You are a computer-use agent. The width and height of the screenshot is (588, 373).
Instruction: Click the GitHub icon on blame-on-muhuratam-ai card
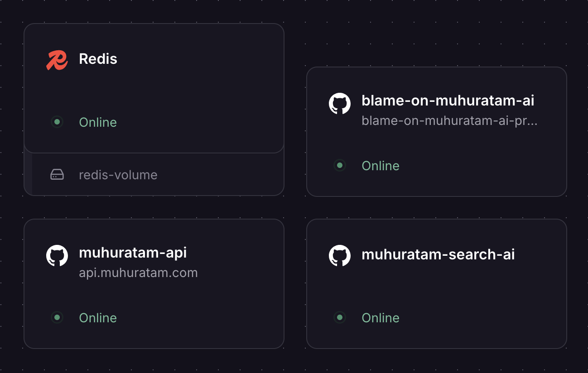(340, 104)
